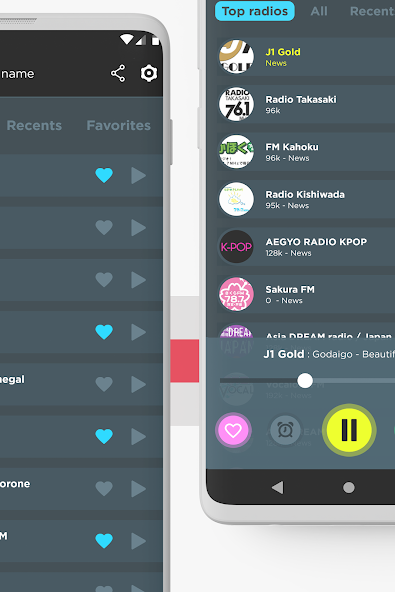Open settings via the gear icon
This screenshot has width=395, height=592.
(x=149, y=73)
